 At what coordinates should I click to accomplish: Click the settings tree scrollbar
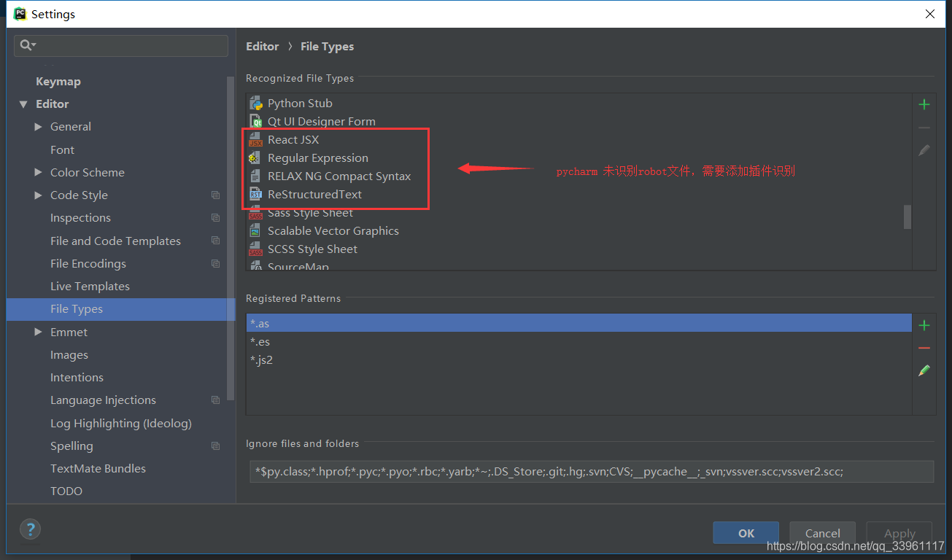[231, 238]
